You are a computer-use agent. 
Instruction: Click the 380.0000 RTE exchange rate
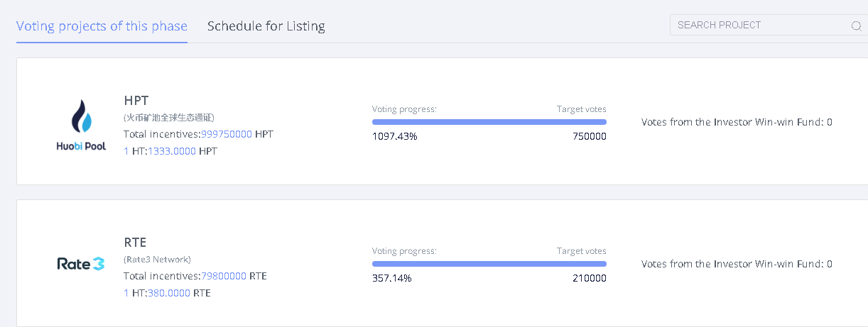(168, 293)
